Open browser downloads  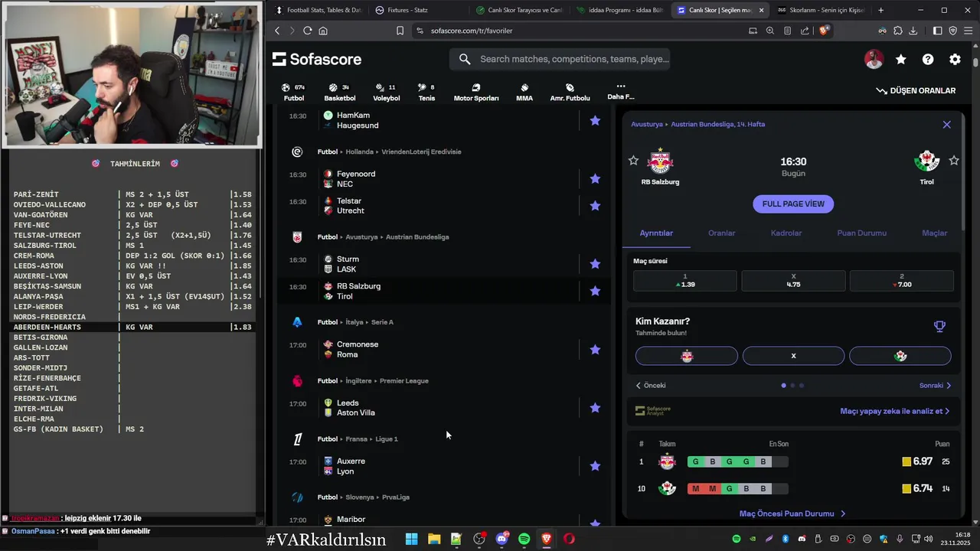click(913, 31)
